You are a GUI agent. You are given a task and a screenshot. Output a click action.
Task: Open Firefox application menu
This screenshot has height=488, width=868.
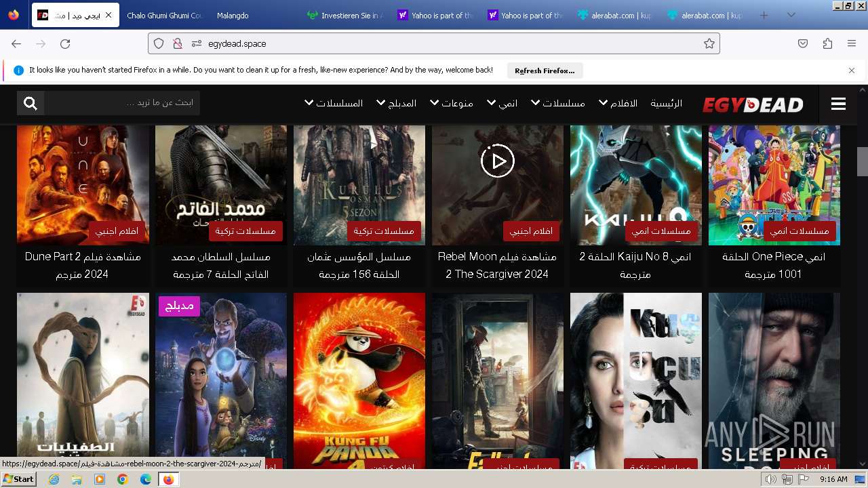point(852,43)
